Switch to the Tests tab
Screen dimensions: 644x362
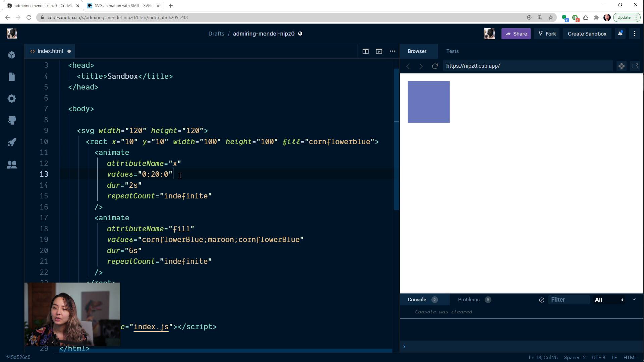(452, 51)
